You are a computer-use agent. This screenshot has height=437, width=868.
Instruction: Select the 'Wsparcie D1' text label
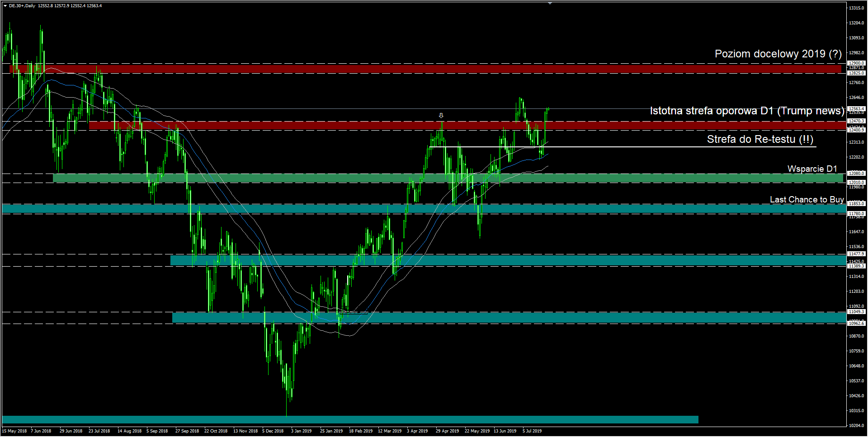pyautogui.click(x=812, y=169)
